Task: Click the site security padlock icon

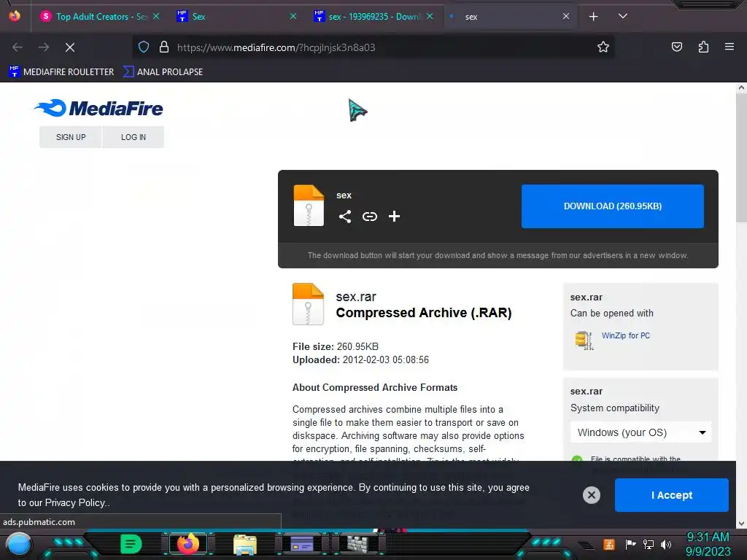Action: pyautogui.click(x=164, y=47)
